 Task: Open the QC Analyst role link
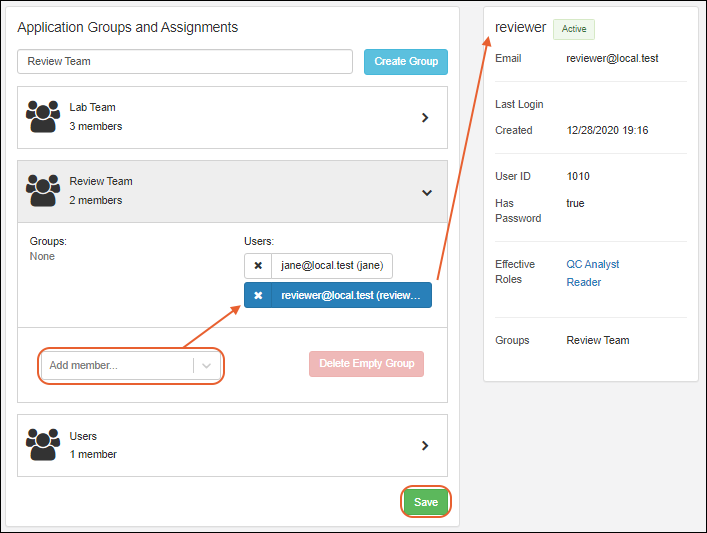click(592, 264)
